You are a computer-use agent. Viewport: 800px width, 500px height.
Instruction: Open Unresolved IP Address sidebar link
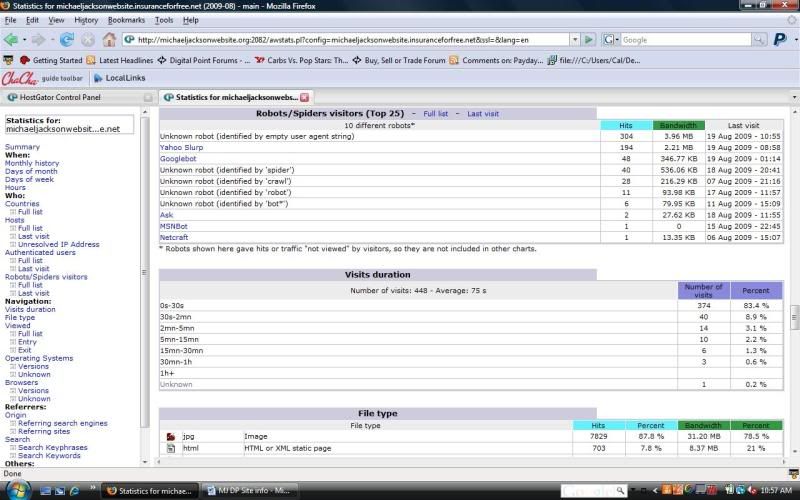coord(59,244)
